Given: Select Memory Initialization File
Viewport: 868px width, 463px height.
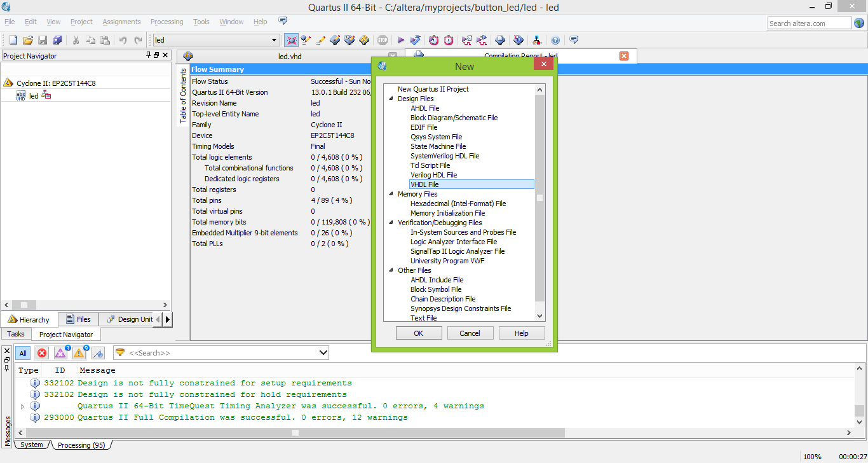Looking at the screenshot, I should pyautogui.click(x=447, y=213).
